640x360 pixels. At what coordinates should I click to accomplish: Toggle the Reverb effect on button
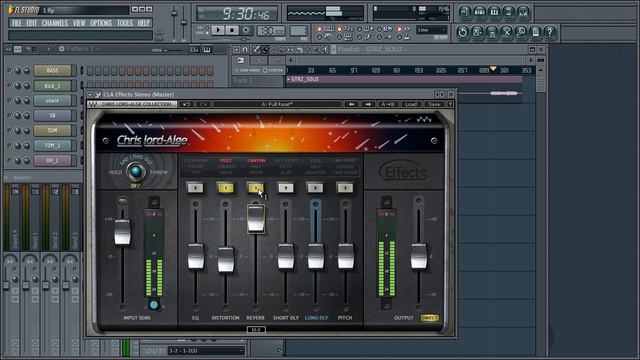tap(256, 188)
